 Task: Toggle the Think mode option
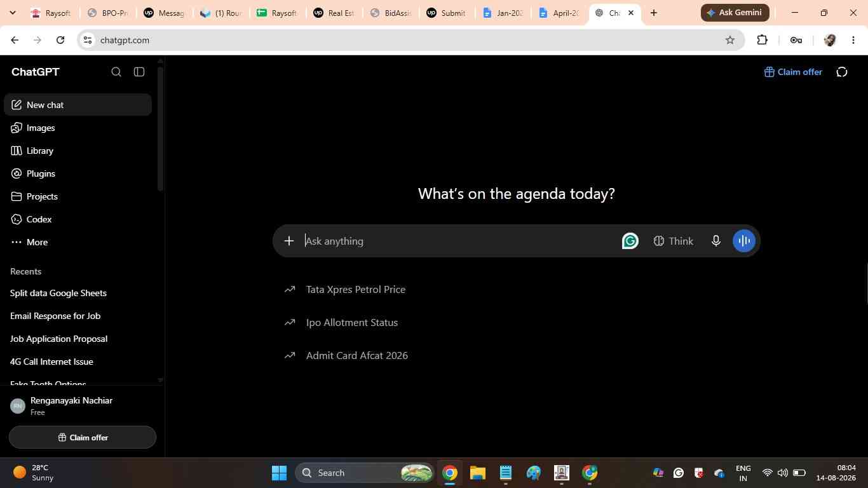pyautogui.click(x=674, y=241)
